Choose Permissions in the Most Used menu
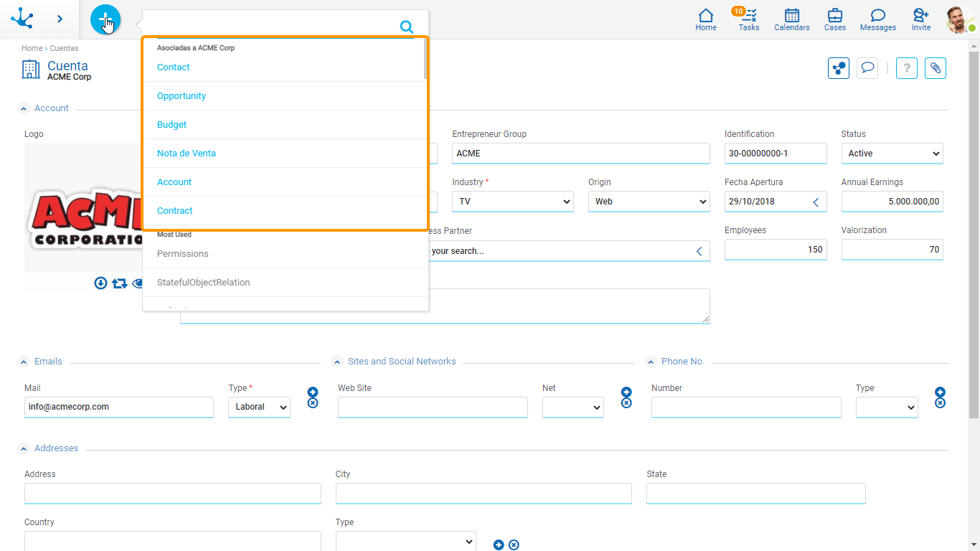The image size is (980, 551). pos(182,253)
